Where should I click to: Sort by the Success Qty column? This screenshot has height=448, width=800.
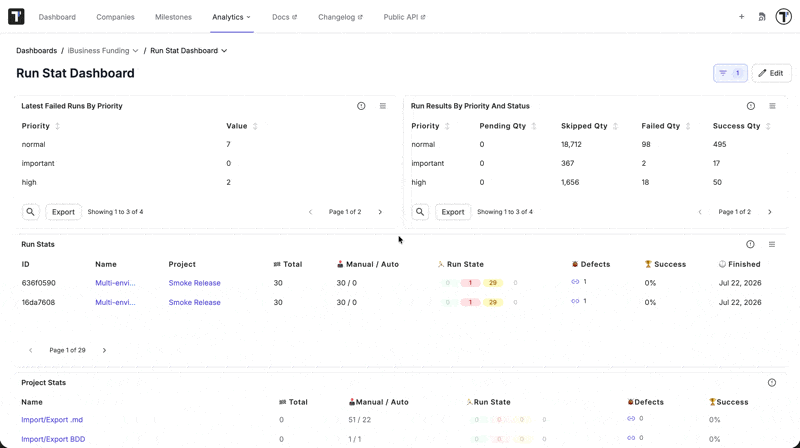pos(768,126)
